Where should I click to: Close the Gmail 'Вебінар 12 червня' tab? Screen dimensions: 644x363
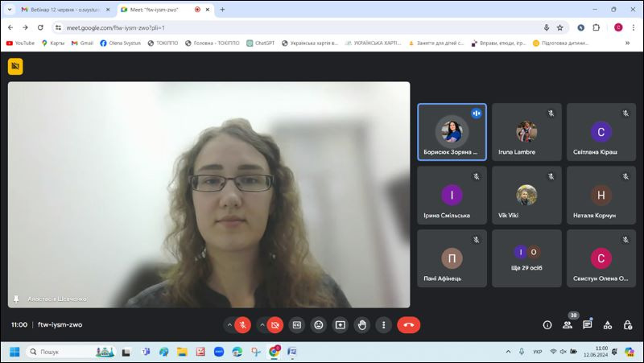pos(108,10)
